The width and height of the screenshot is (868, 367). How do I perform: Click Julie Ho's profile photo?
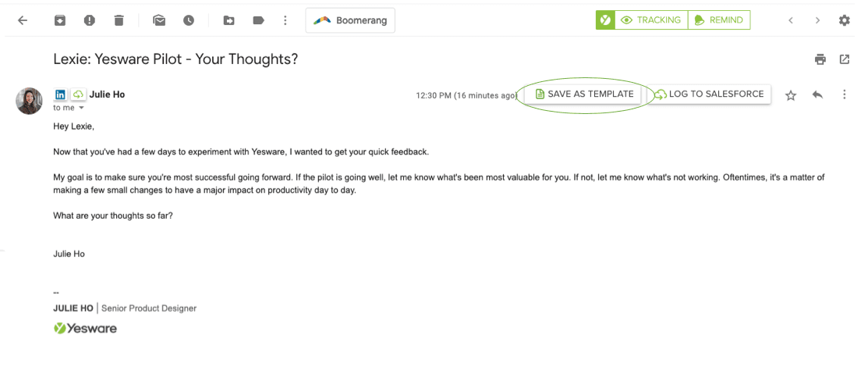30,101
